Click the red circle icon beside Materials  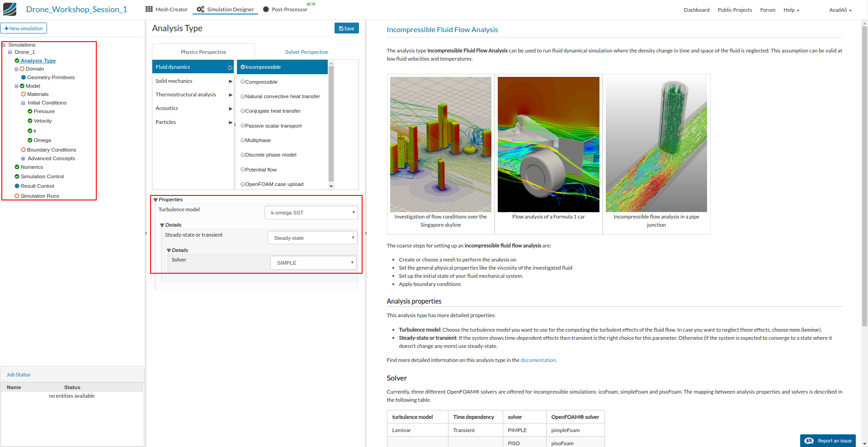tap(24, 94)
